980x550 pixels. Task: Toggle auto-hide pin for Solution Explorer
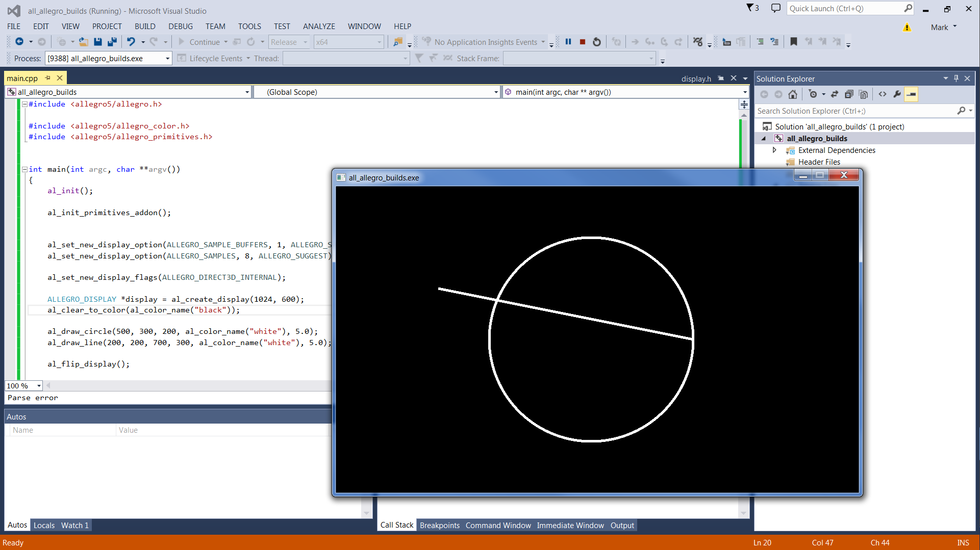956,78
